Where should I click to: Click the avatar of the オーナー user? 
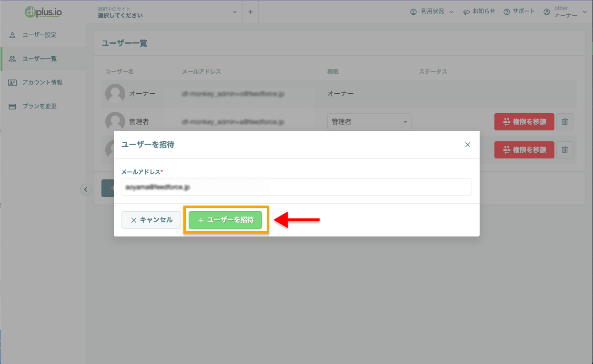coord(115,94)
